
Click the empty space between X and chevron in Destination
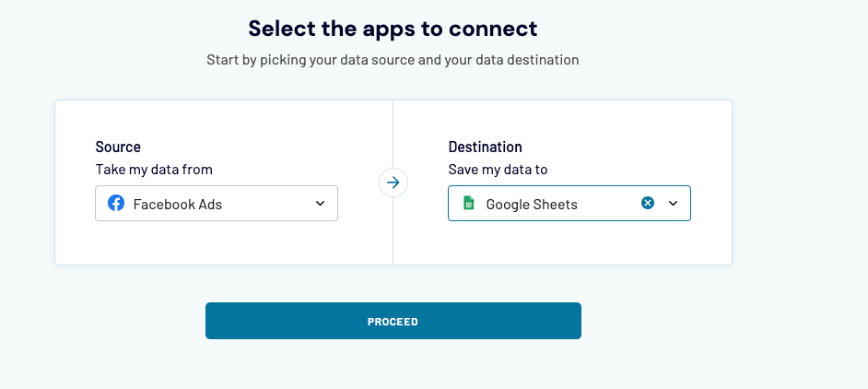click(x=661, y=204)
